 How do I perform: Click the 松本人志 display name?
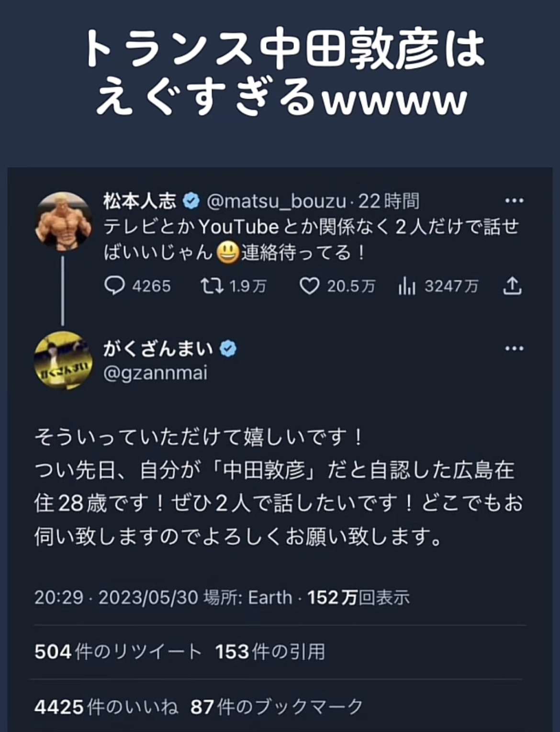(x=140, y=201)
